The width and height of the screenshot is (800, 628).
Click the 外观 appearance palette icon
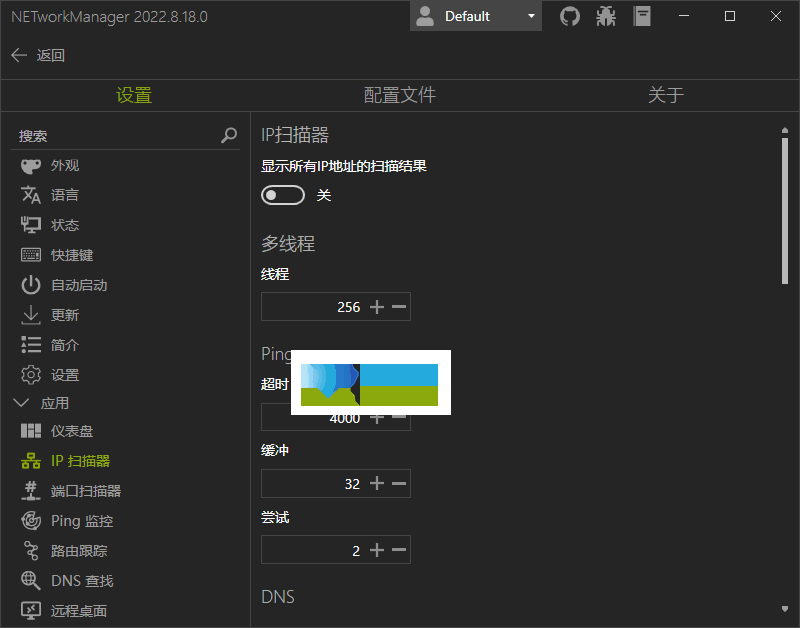(31, 166)
